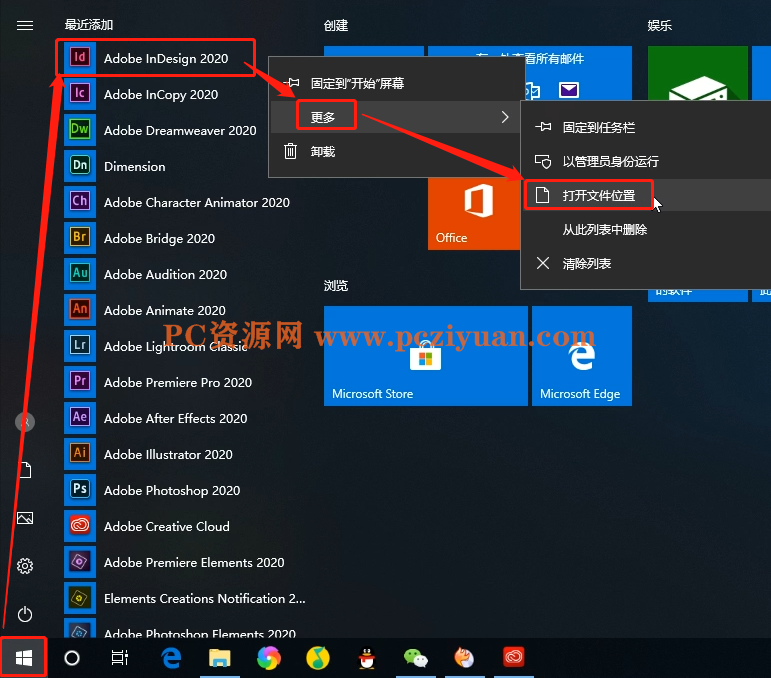This screenshot has height=678, width=771.
Task: Select 以管理员身份运行
Action: 646,161
